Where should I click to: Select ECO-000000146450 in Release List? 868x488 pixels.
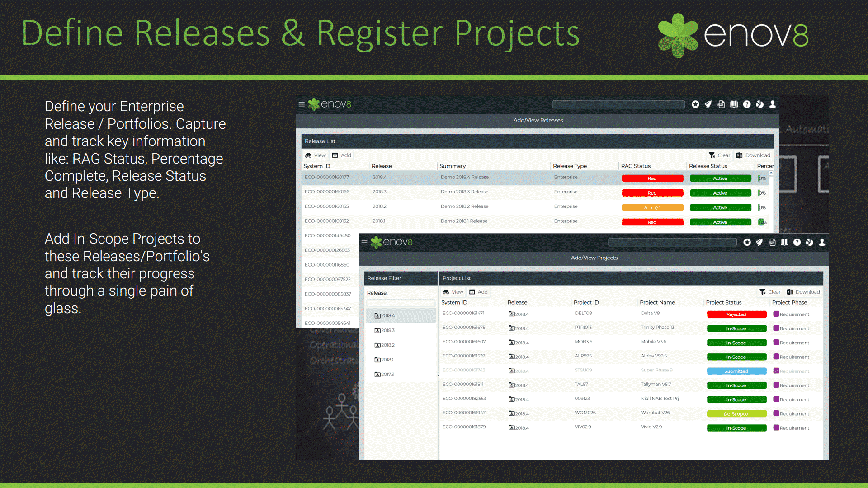click(327, 236)
